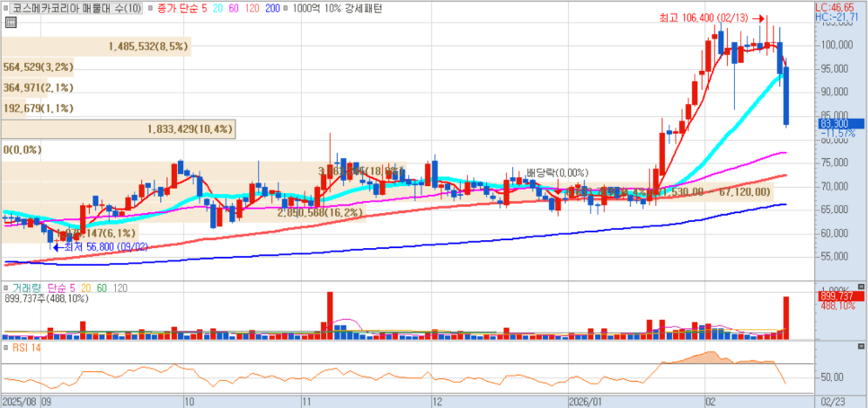Click the pane button at right of RSI panel
Viewport: 868px width, 408px height.
[861, 346]
